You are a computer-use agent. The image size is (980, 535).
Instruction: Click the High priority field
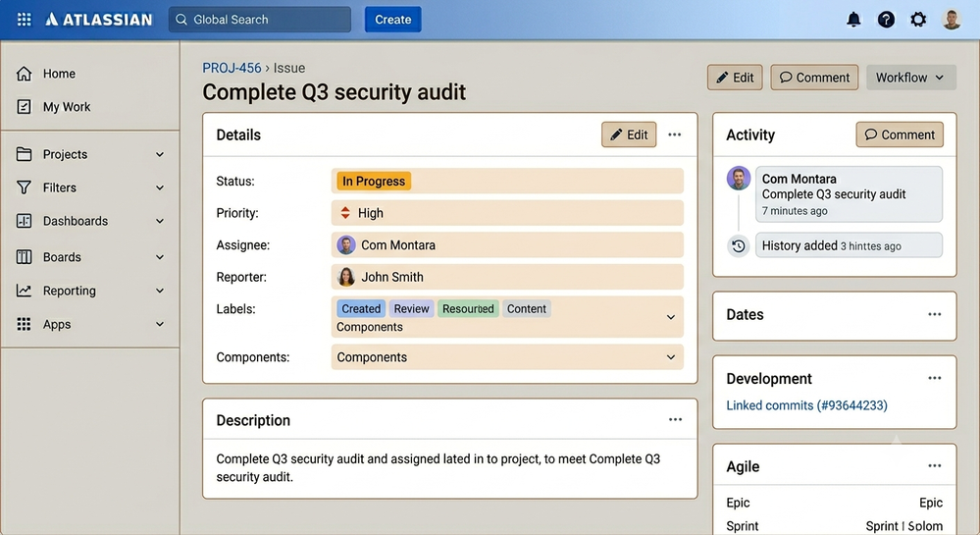[507, 213]
